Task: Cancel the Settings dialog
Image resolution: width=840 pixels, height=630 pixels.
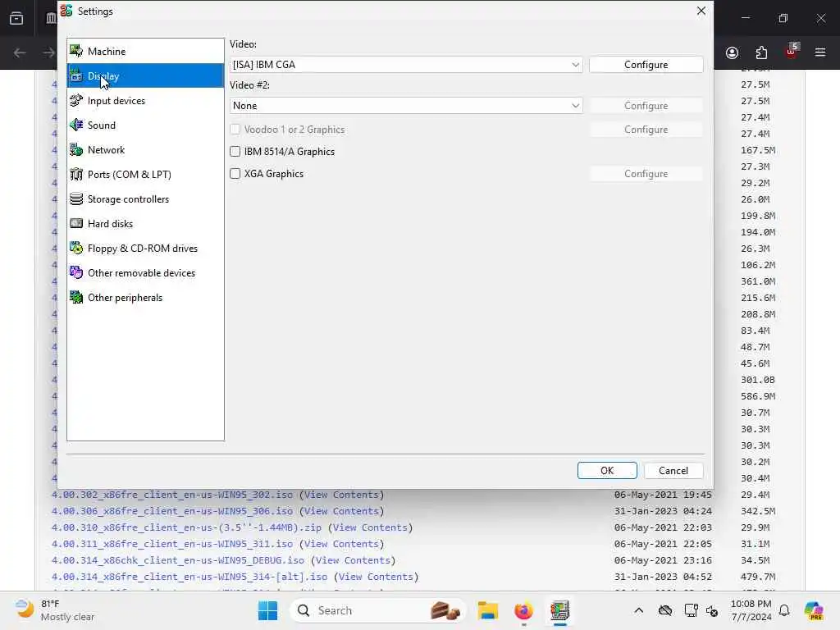Action: [673, 470]
